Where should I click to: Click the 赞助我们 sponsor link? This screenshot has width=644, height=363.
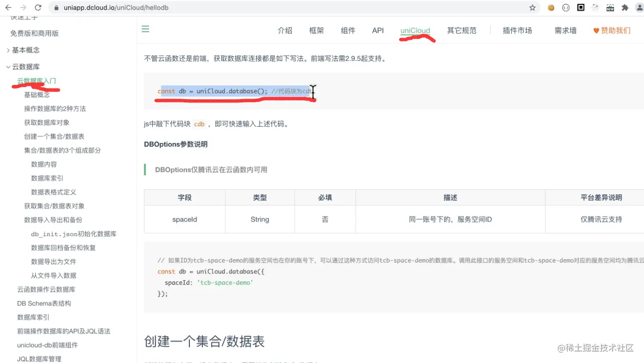pyautogui.click(x=612, y=30)
